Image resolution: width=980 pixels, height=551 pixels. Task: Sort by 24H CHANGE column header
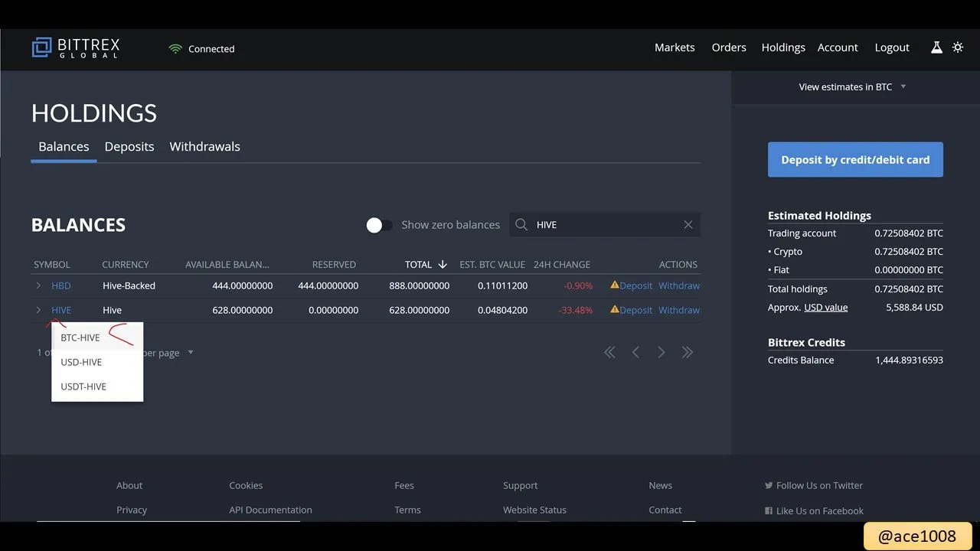pos(562,264)
